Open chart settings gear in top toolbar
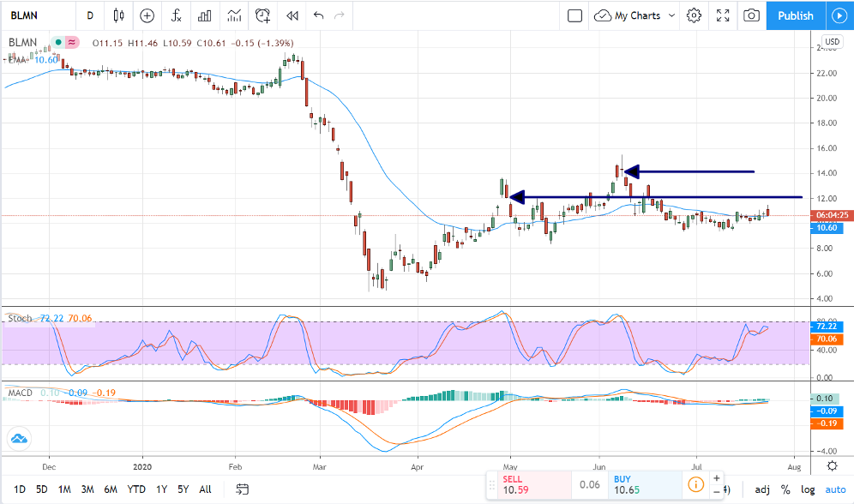The width and height of the screenshot is (854, 504). pyautogui.click(x=694, y=15)
